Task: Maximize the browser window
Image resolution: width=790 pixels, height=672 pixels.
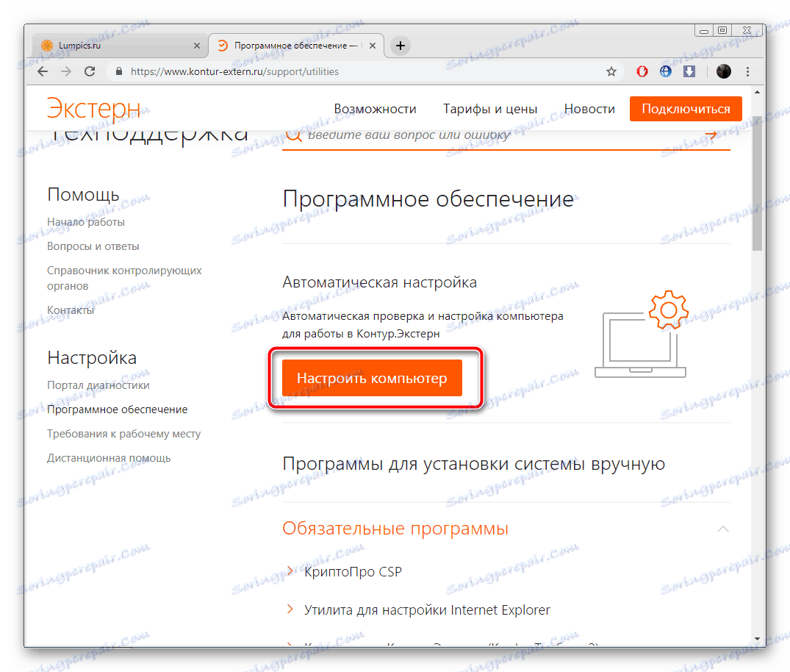Action: 722,30
